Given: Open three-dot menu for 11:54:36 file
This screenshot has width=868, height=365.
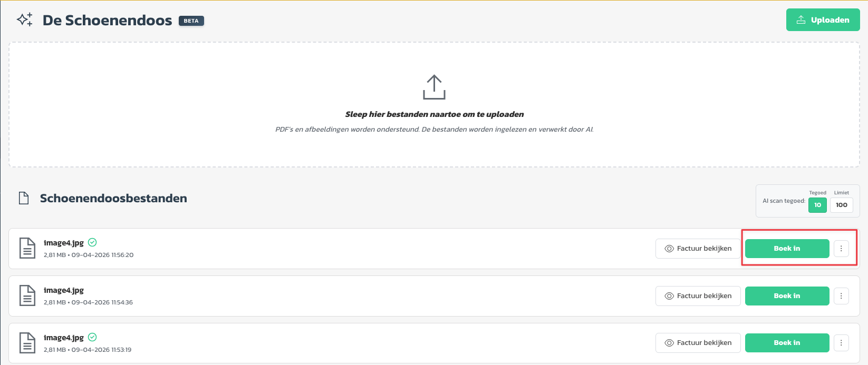Looking at the screenshot, I should point(841,296).
